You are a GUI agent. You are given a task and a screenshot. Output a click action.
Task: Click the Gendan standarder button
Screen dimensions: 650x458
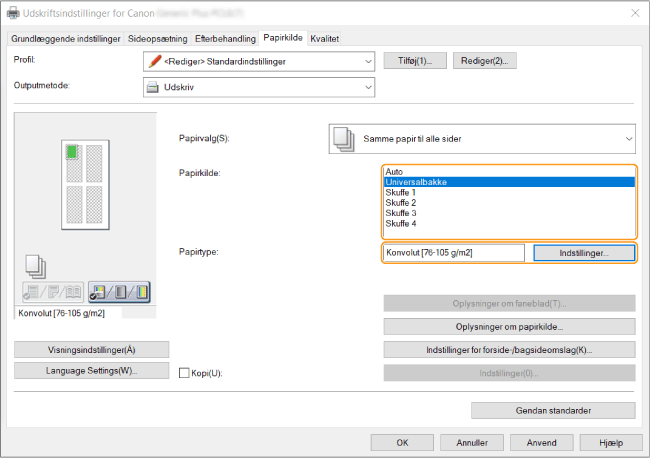coord(553,410)
